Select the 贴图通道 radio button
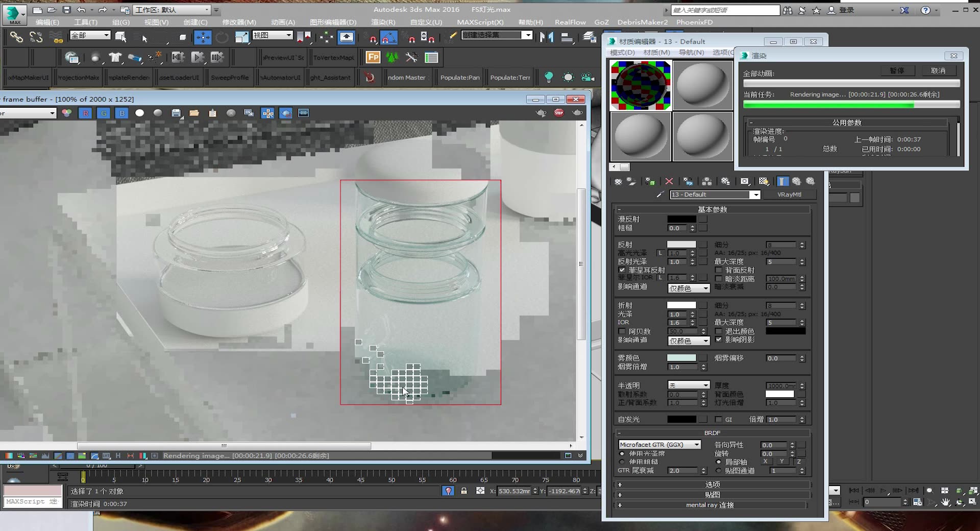980x531 pixels. point(719,471)
